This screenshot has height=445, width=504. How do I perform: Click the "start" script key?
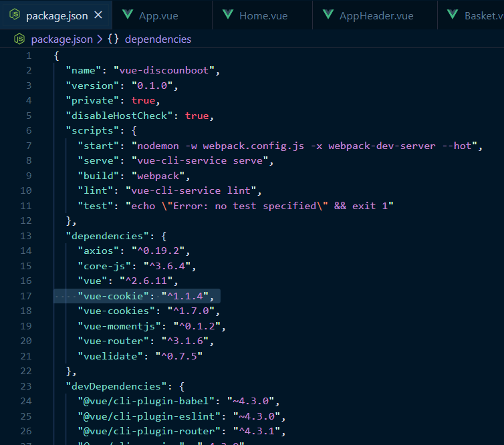tap(98, 146)
